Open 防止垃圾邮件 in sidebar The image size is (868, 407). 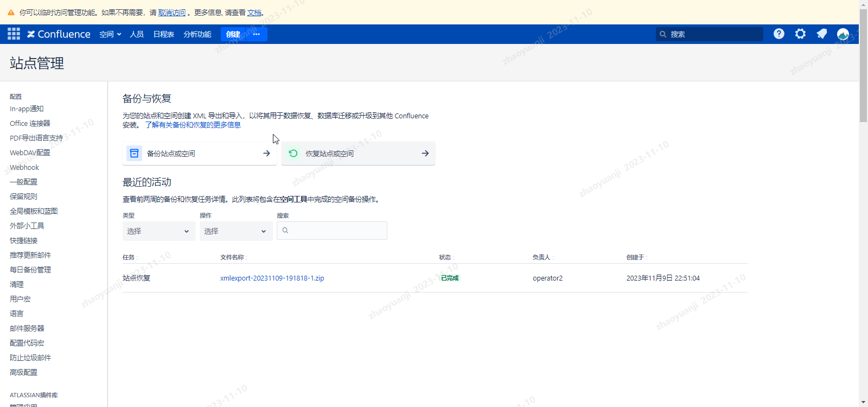[x=30, y=358]
